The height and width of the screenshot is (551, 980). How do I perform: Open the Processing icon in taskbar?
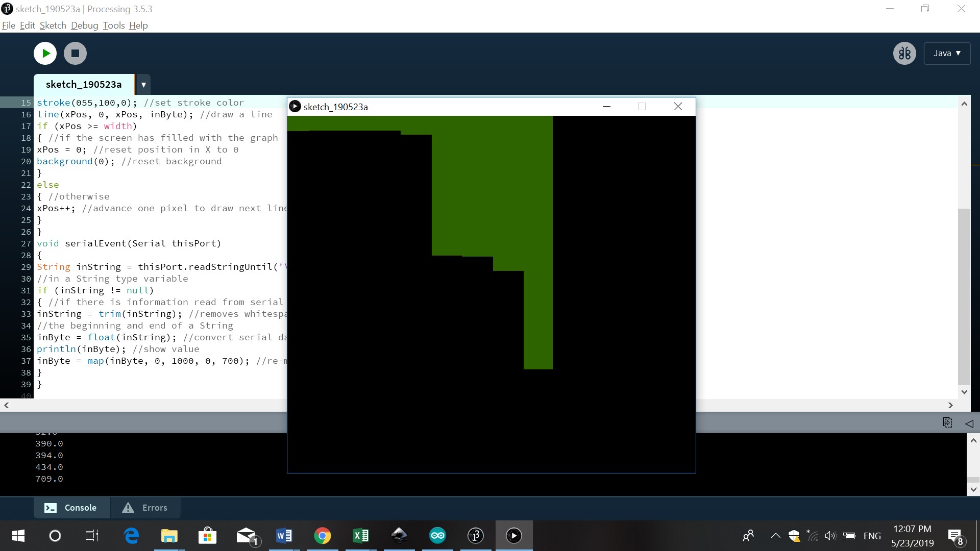coord(476,536)
